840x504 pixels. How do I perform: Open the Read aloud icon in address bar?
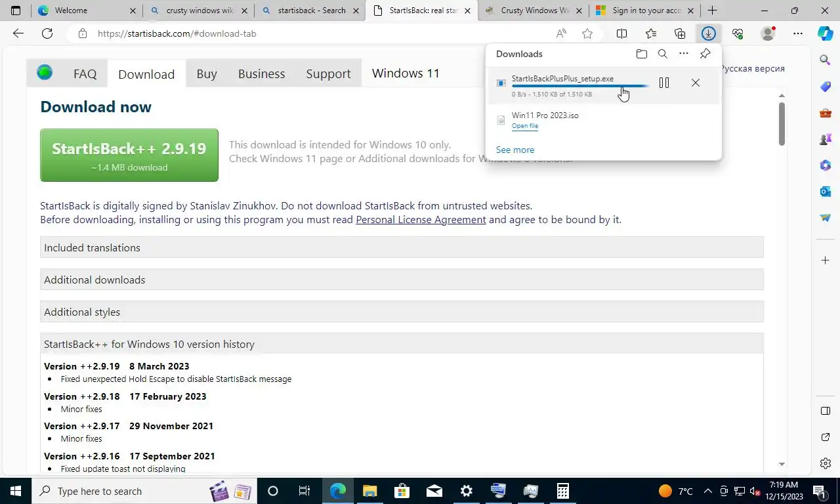pos(561,33)
